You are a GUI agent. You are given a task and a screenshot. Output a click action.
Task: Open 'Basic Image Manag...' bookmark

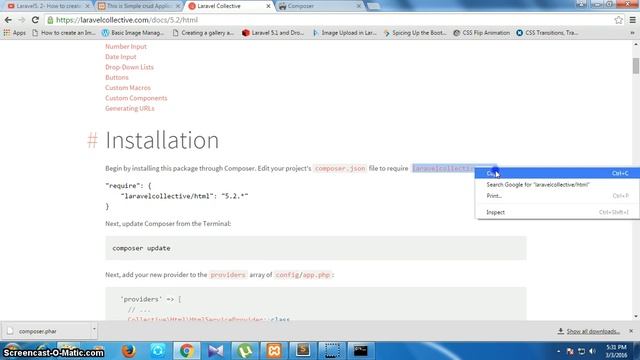click(133, 33)
